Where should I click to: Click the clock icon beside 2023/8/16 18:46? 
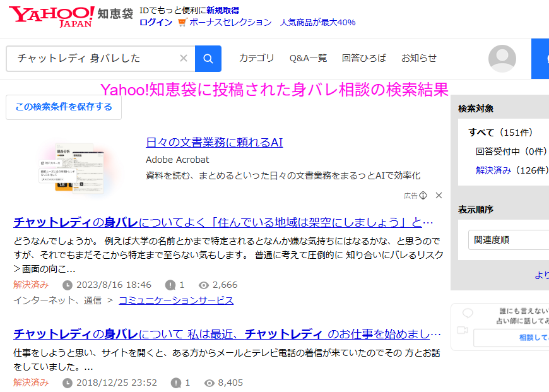coord(68,285)
